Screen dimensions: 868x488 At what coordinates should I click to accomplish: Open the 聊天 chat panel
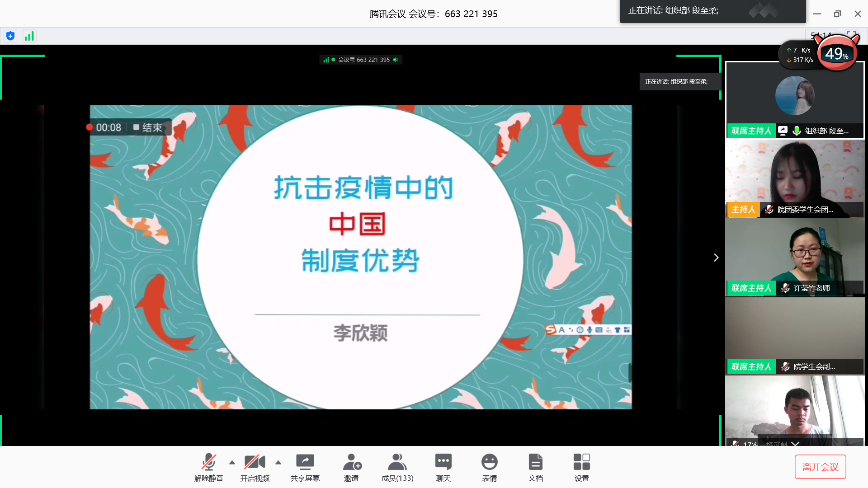(x=443, y=467)
